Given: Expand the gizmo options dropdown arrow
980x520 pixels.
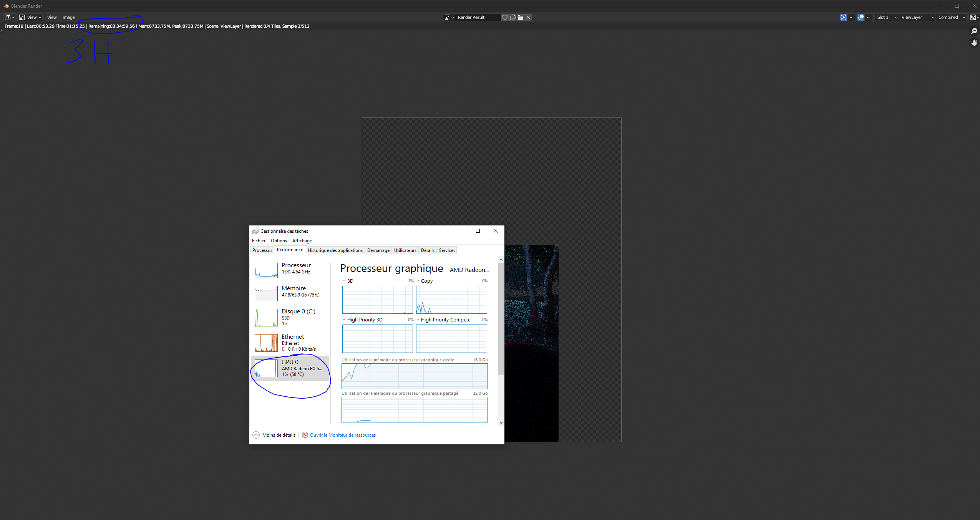Looking at the screenshot, I should [x=851, y=17].
